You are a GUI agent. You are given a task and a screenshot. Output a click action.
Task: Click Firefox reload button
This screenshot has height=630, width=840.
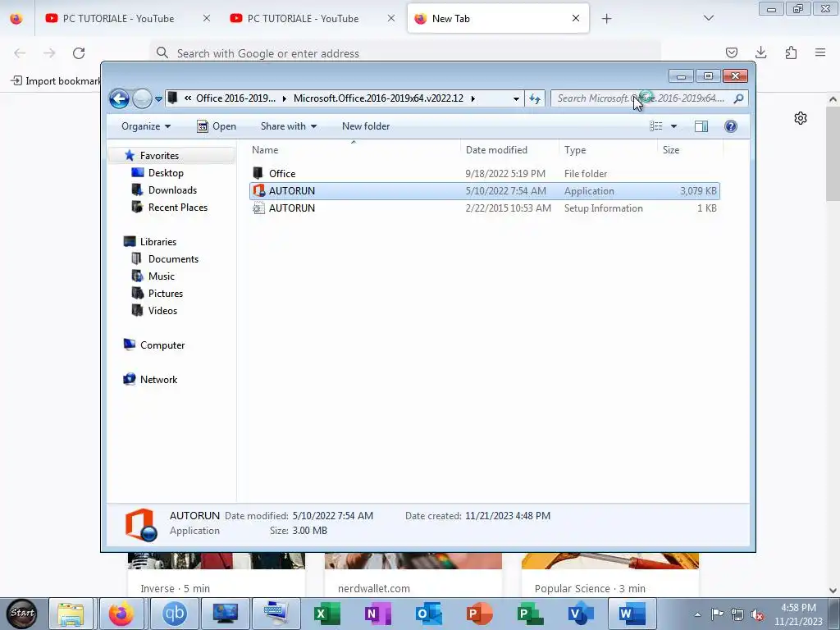tap(79, 53)
